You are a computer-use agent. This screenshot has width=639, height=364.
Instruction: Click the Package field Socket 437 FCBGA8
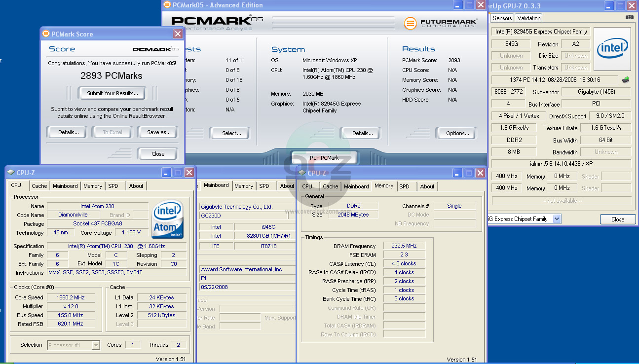[x=98, y=224]
